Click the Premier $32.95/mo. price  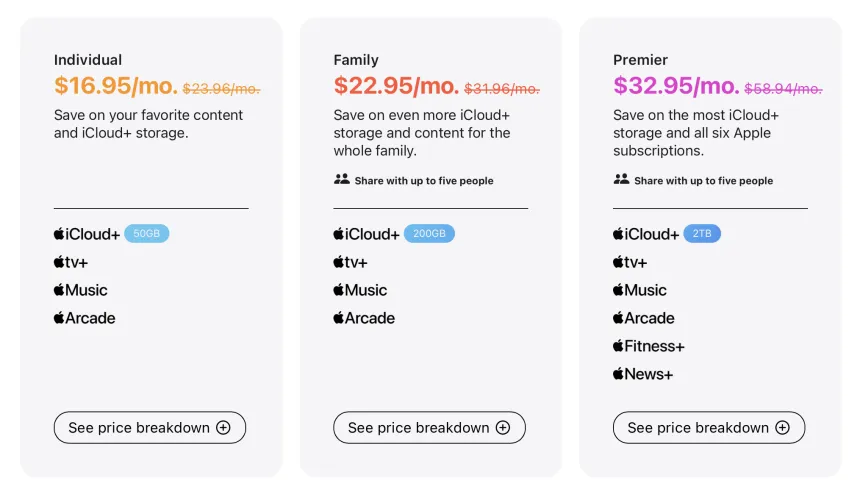click(676, 86)
